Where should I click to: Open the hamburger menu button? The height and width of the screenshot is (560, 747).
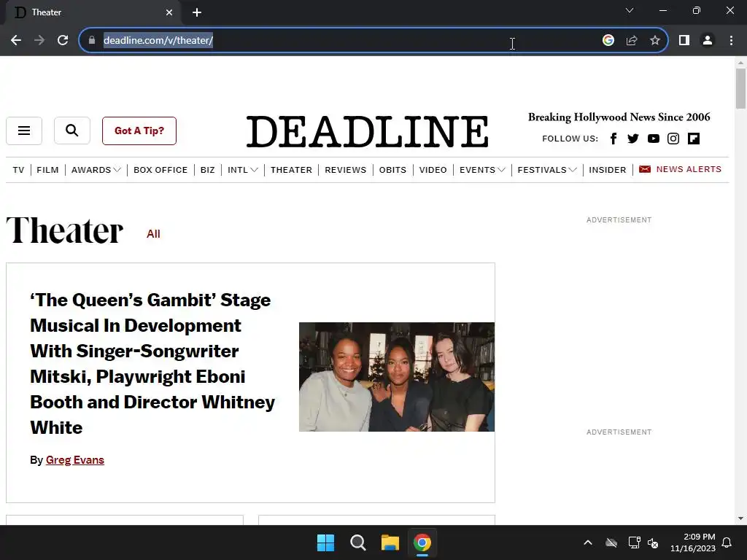tap(24, 131)
